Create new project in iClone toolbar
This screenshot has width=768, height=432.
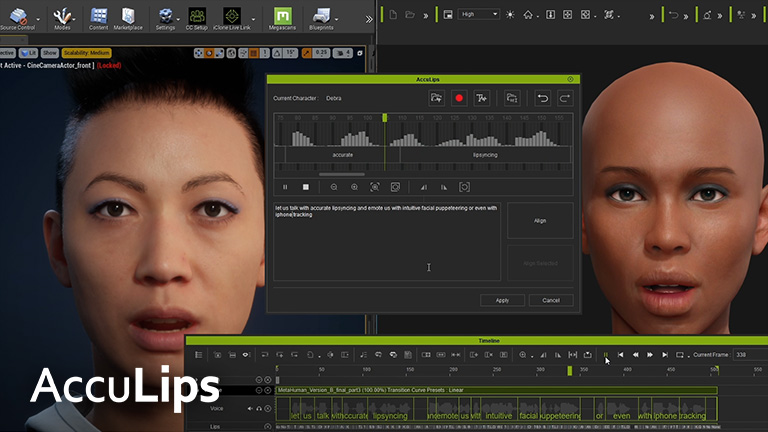click(x=393, y=15)
